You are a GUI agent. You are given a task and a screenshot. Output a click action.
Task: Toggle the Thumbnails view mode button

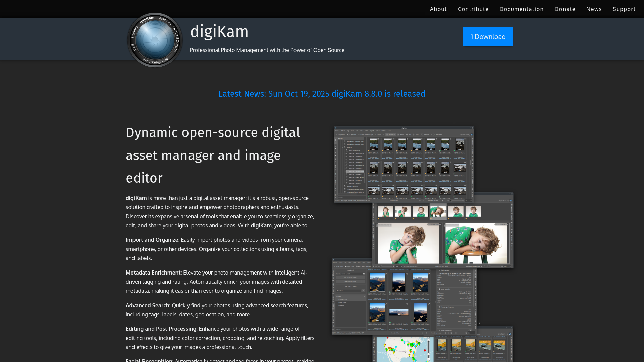tap(391, 135)
